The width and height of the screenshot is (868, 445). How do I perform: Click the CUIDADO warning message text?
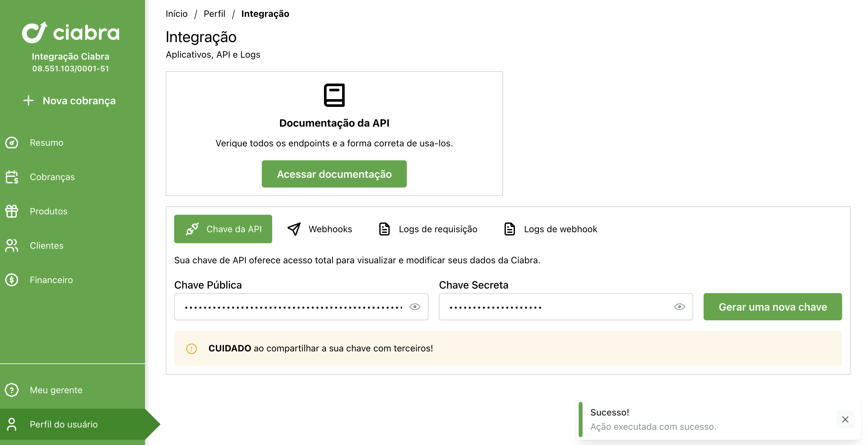(321, 348)
